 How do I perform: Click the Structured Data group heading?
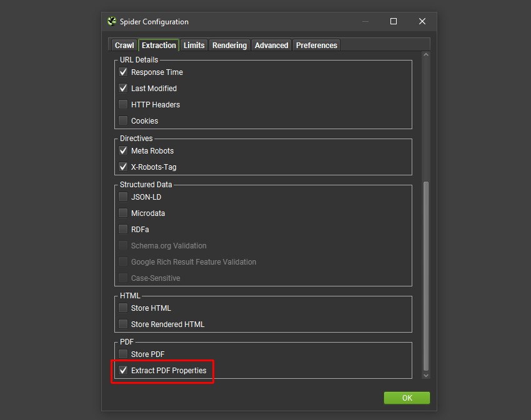click(146, 185)
